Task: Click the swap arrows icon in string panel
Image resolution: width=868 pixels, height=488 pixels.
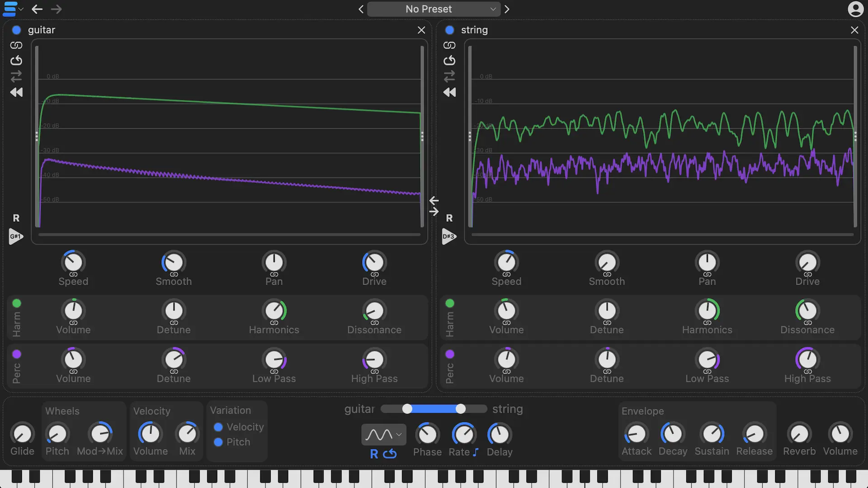Action: [x=449, y=76]
